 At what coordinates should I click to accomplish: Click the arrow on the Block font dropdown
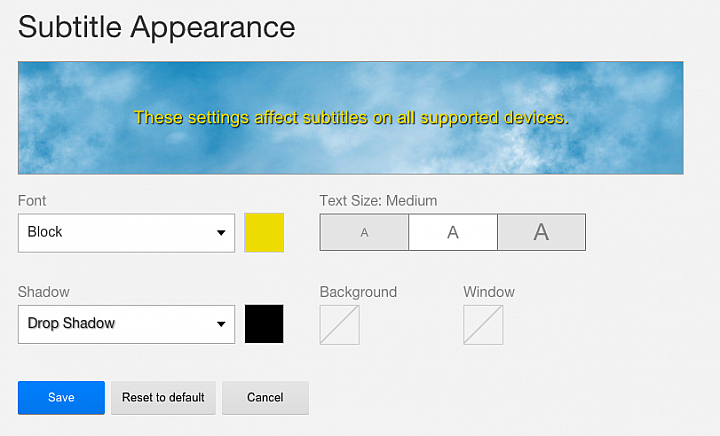click(x=221, y=233)
